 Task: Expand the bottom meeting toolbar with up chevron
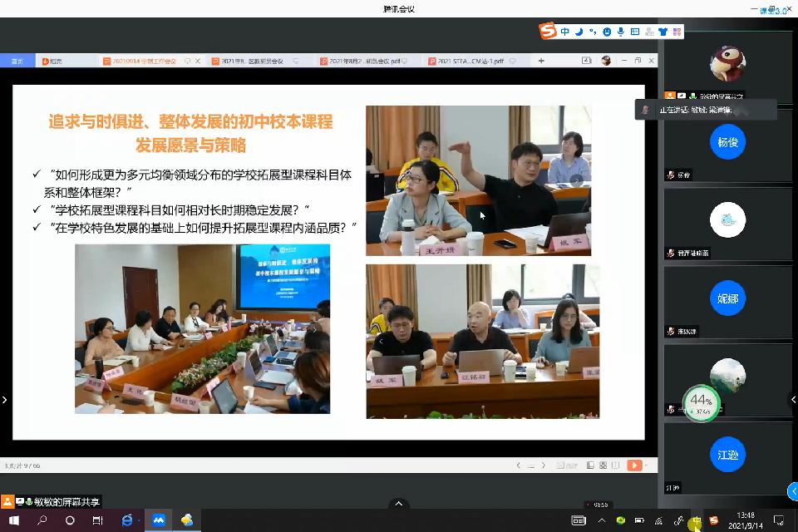point(398,504)
